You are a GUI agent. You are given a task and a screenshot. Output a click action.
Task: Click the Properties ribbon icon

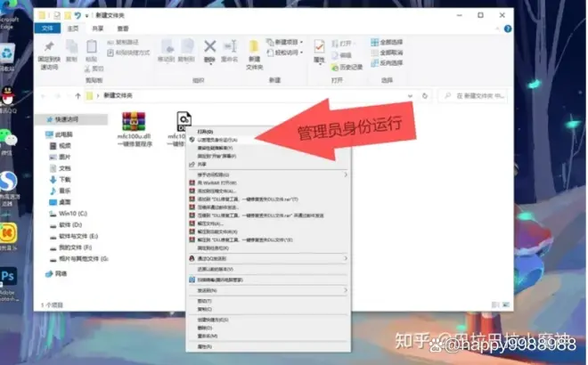coord(320,48)
